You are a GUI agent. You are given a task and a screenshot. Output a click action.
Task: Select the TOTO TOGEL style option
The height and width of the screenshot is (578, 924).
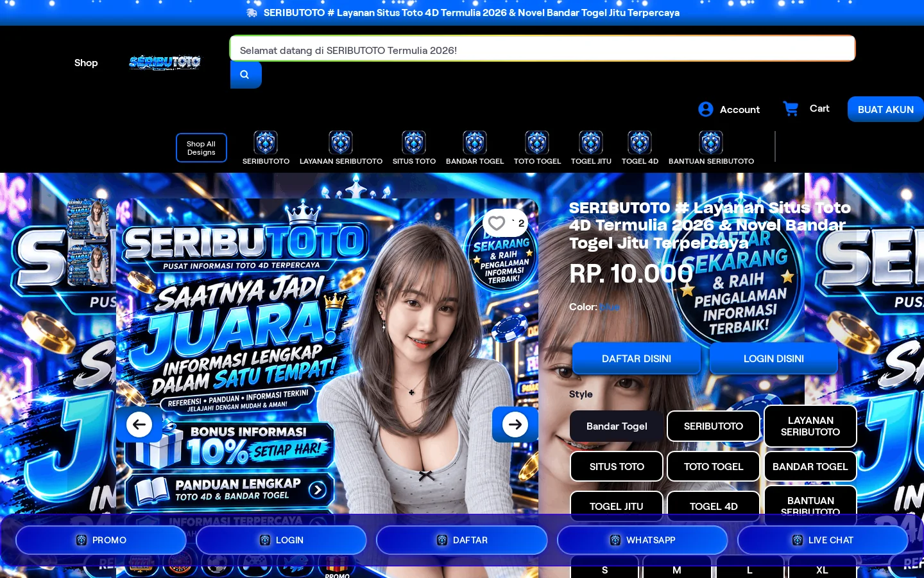point(714,466)
